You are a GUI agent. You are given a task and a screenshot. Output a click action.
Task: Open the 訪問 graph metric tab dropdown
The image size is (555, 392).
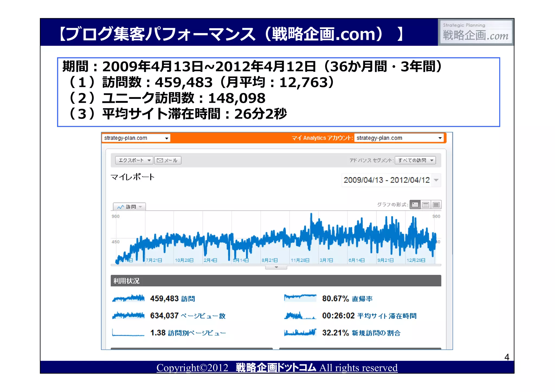tap(130, 207)
